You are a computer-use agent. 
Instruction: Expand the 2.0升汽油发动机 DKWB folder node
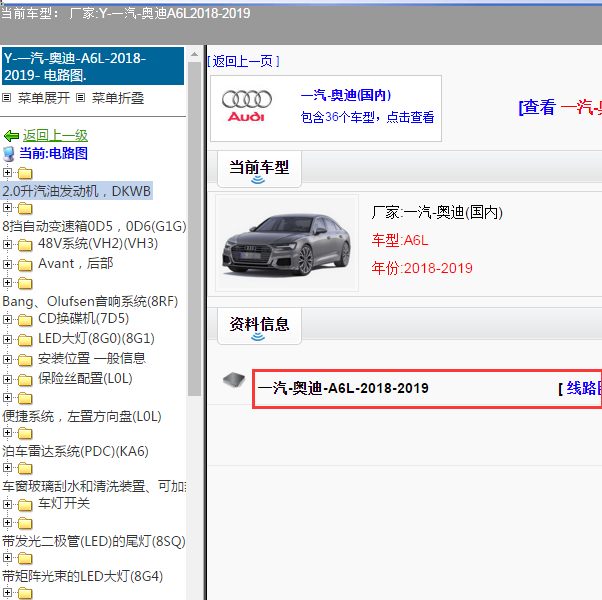[7, 172]
